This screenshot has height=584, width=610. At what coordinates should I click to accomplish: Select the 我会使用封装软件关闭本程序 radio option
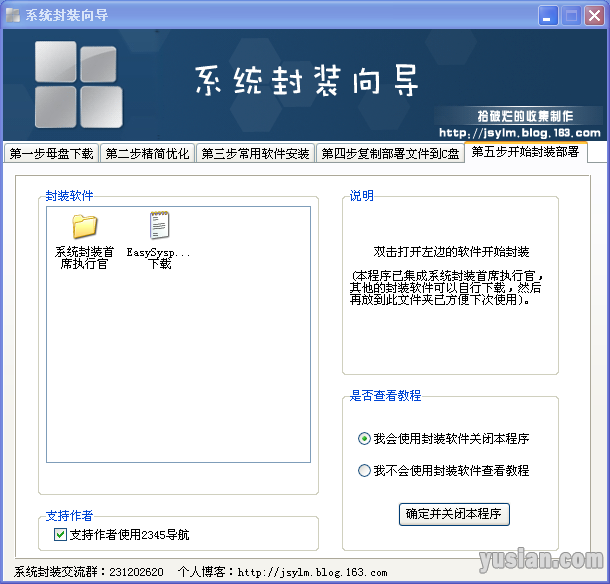point(364,438)
